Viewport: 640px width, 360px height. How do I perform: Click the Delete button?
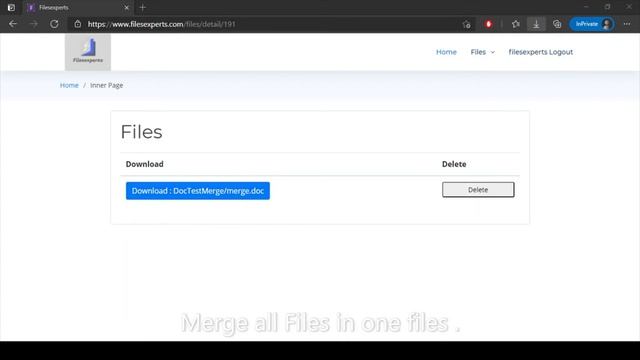point(478,190)
